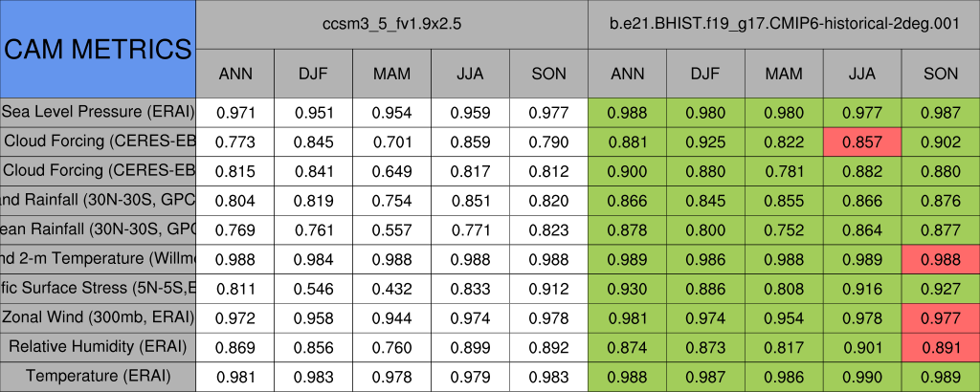980x392 pixels.
Task: Click the first ANN column header
Action: click(x=235, y=73)
